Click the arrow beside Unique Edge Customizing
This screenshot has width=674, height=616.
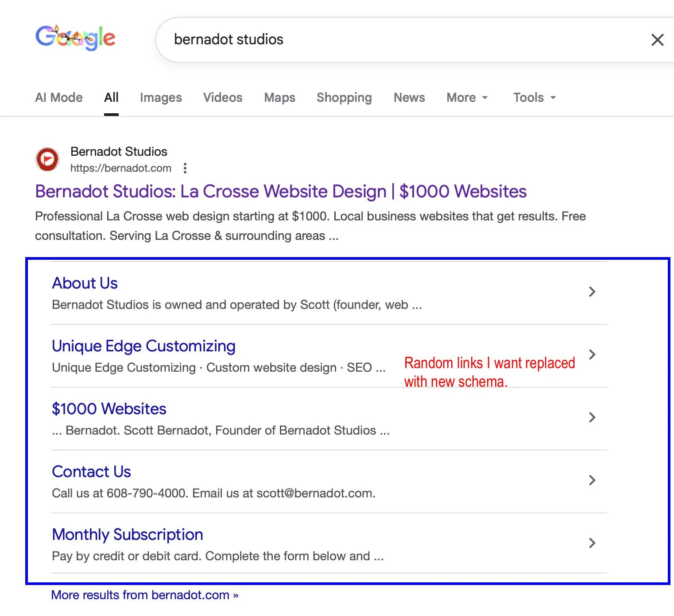pyautogui.click(x=592, y=354)
